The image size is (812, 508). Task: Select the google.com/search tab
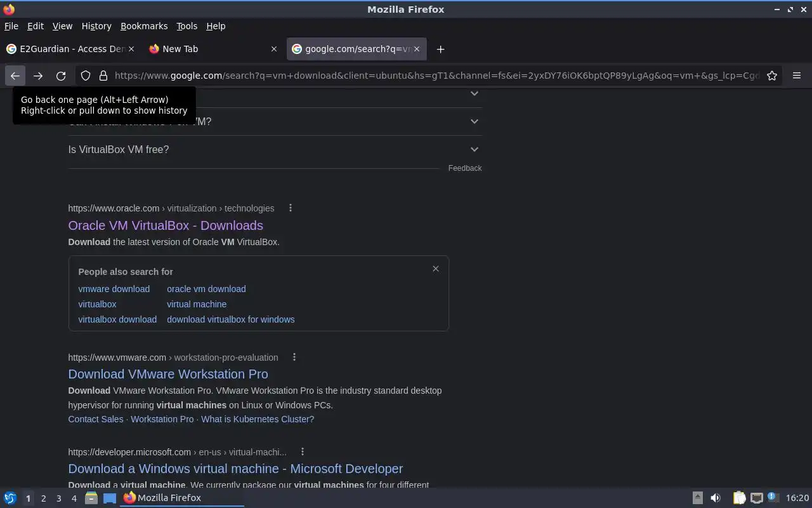[356, 49]
